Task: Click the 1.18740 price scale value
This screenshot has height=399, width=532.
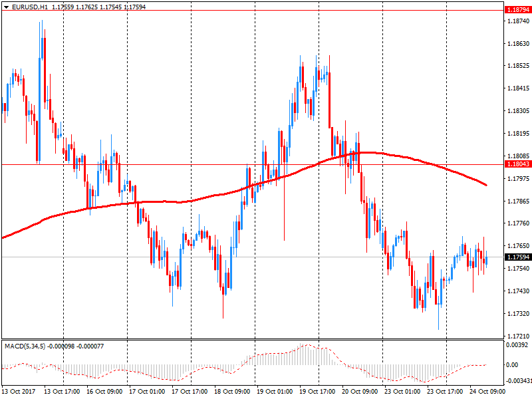Action: tap(519, 21)
